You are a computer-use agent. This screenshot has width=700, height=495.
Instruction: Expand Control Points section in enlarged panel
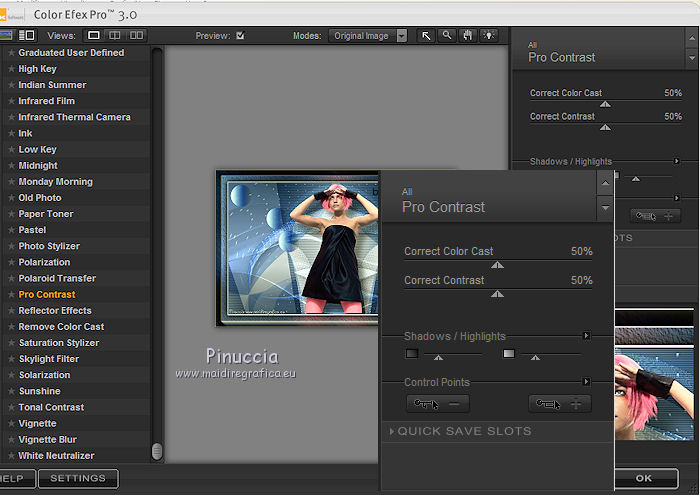pos(587,382)
